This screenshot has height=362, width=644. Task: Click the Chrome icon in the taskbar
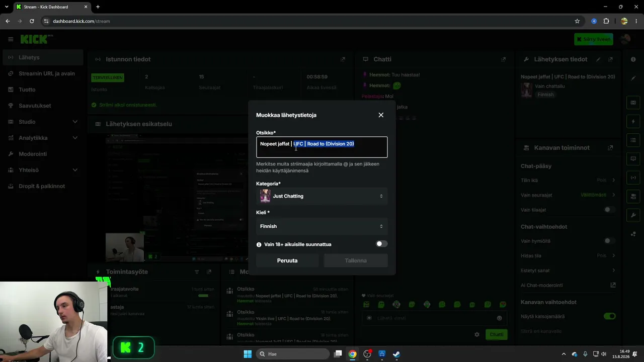[353, 354]
